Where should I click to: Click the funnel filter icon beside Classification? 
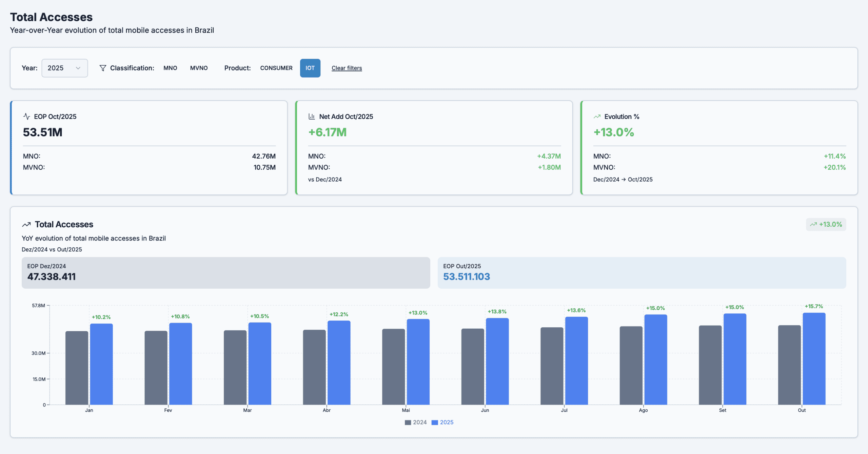click(103, 68)
